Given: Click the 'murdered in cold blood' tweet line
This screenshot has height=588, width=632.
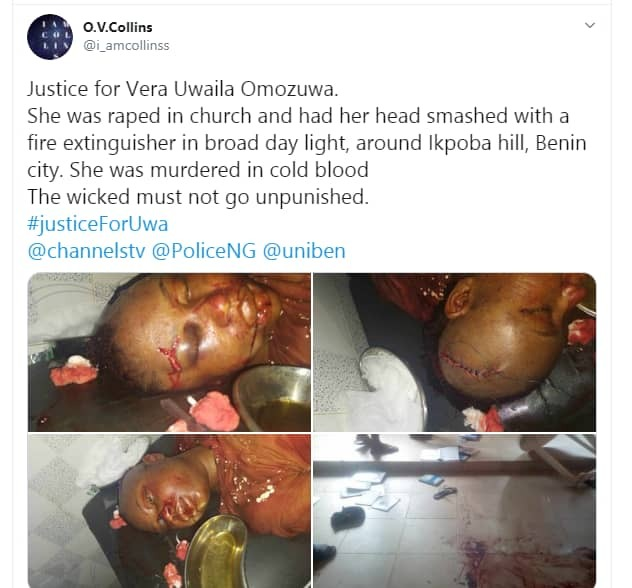Looking at the screenshot, I should 259,170.
